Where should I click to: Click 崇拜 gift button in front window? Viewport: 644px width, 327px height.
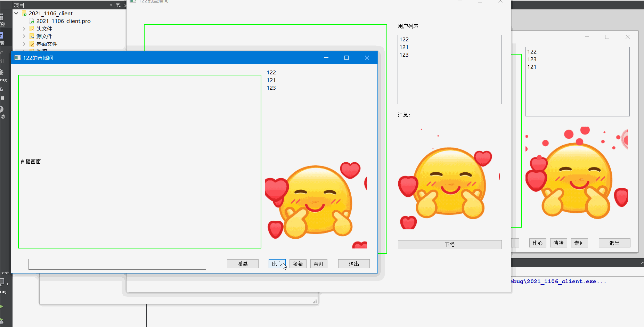[319, 264]
